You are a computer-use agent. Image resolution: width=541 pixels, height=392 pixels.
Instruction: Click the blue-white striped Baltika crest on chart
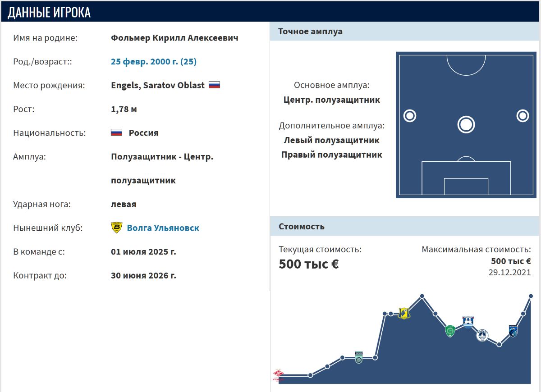point(468,322)
